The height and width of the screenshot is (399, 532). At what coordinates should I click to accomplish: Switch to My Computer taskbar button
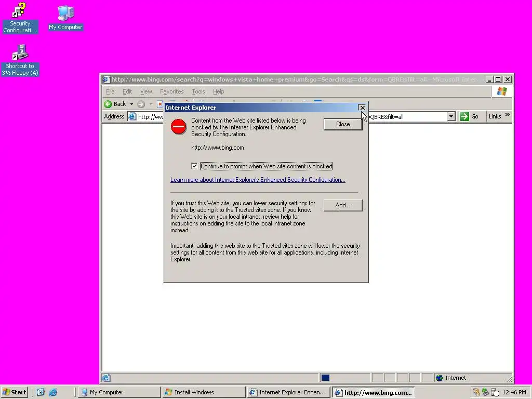click(x=119, y=392)
